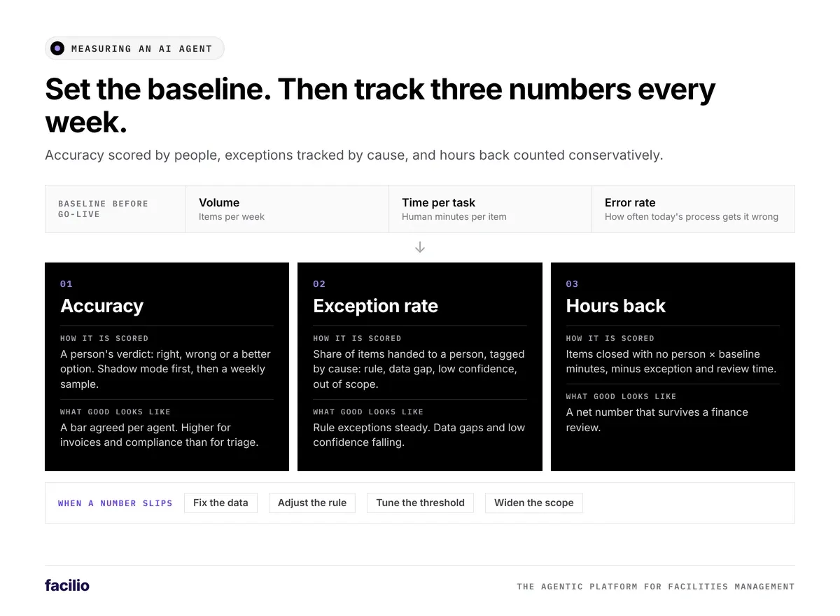Click text Rule exceptions steady
Image resolution: width=840 pixels, height=616 pixels.
(x=419, y=435)
